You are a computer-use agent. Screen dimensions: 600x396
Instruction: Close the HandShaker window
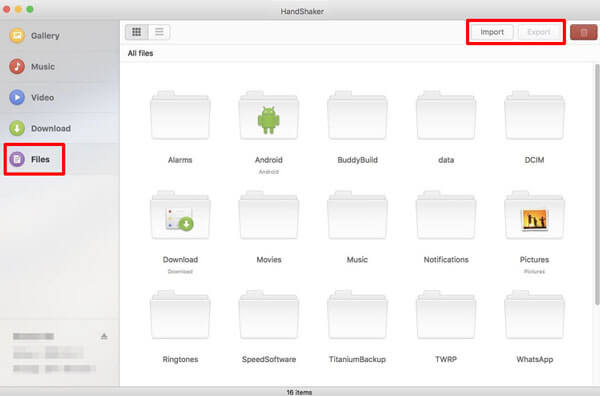point(7,9)
